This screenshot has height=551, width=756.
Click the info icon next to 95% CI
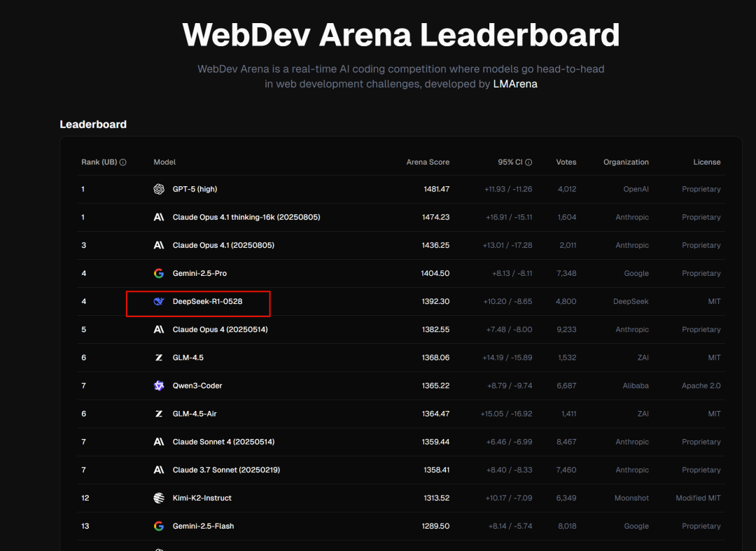(x=528, y=162)
